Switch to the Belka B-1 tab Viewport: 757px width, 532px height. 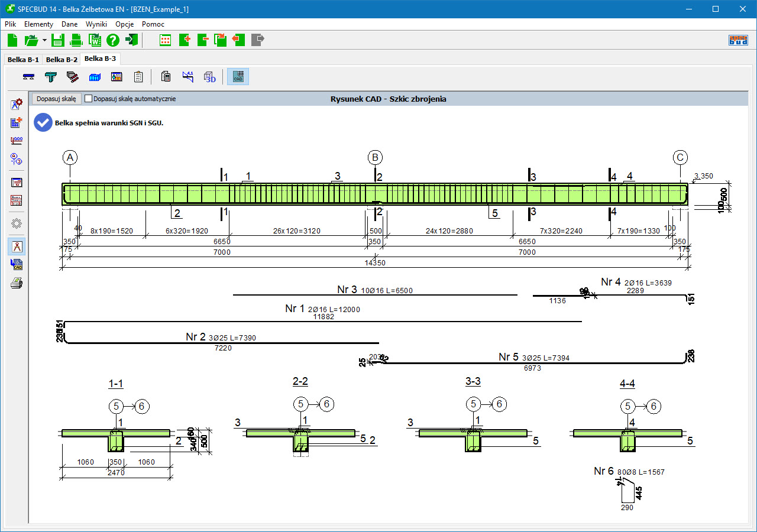(23, 60)
